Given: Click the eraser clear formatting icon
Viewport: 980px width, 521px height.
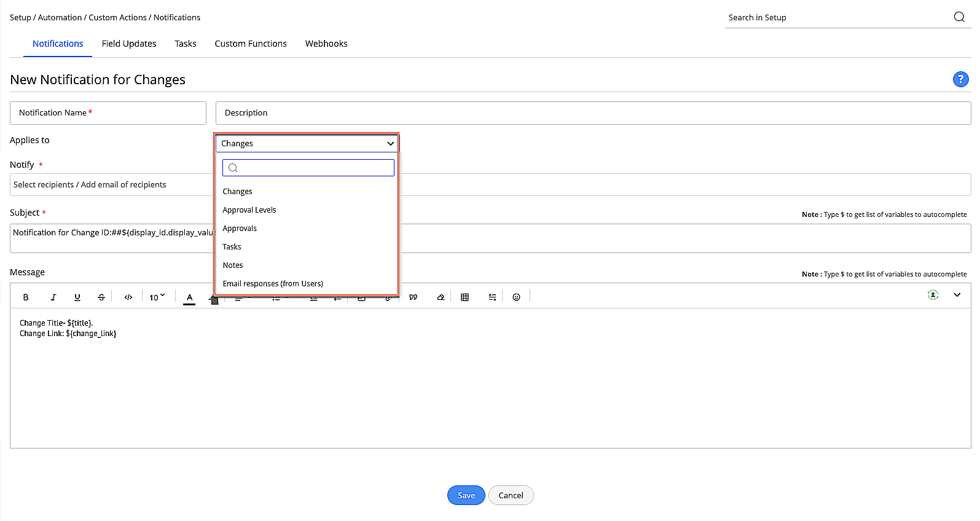Looking at the screenshot, I should pos(441,297).
